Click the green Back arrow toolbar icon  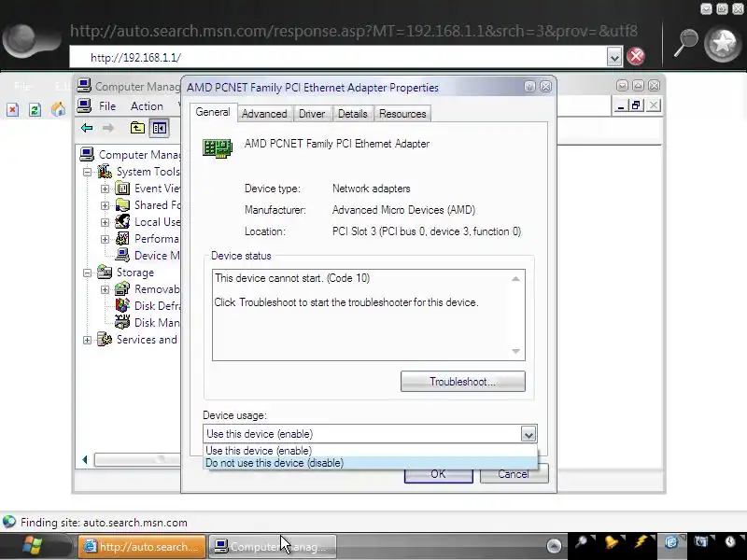[x=87, y=128]
